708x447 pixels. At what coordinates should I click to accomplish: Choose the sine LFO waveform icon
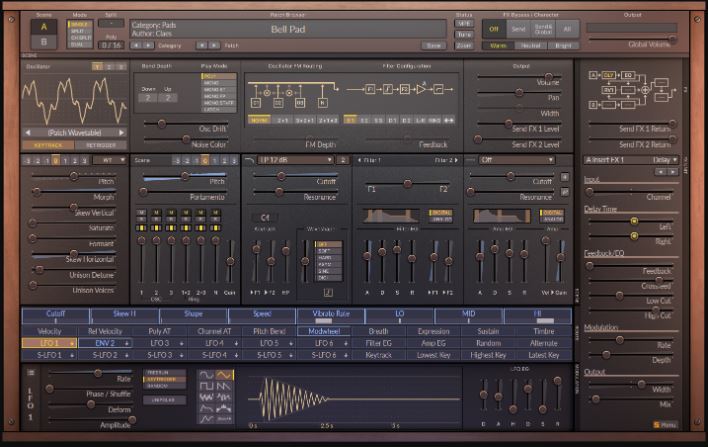tap(206, 375)
